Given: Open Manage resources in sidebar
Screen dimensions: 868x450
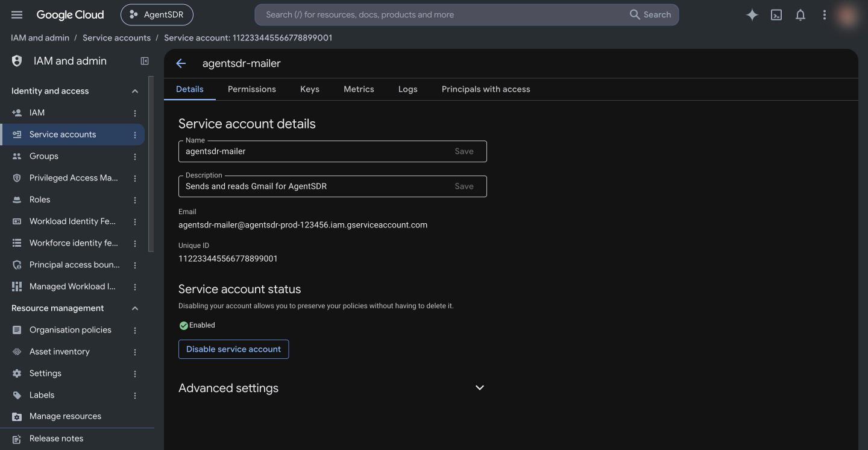Looking at the screenshot, I should [74, 416].
